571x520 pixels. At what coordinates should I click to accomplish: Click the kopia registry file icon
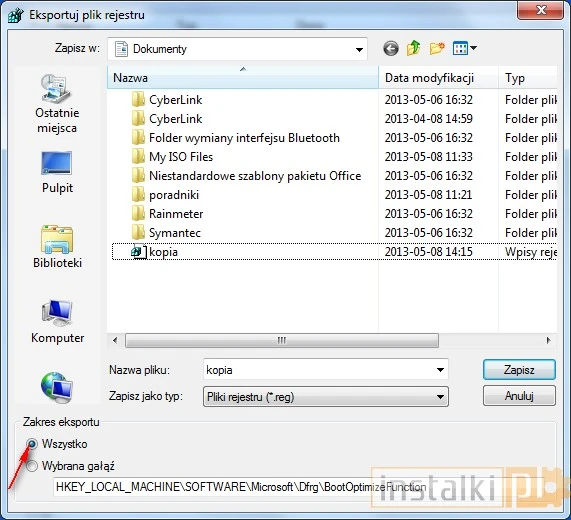pyautogui.click(x=138, y=251)
